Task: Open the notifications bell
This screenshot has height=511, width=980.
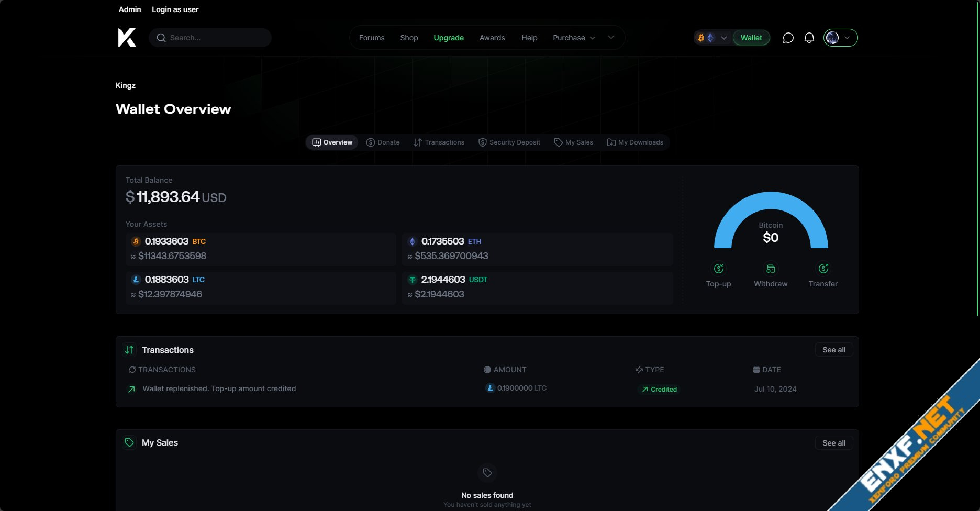Action: click(809, 38)
